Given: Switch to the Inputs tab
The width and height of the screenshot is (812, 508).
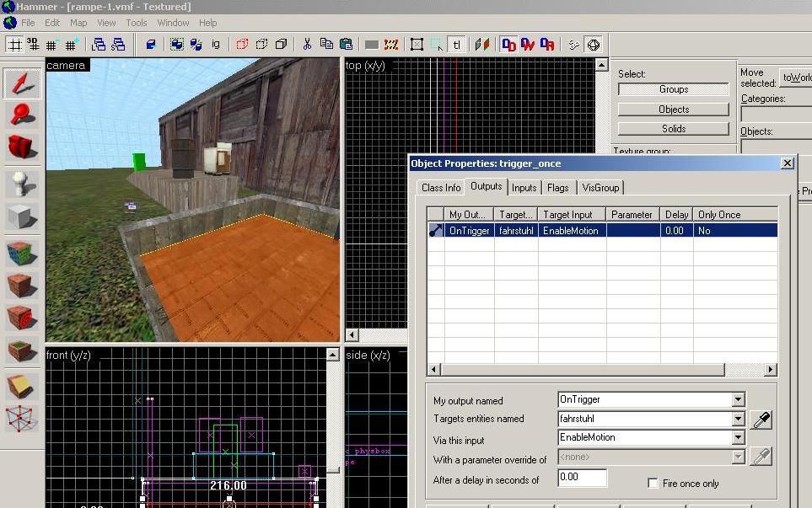Looking at the screenshot, I should (x=524, y=188).
